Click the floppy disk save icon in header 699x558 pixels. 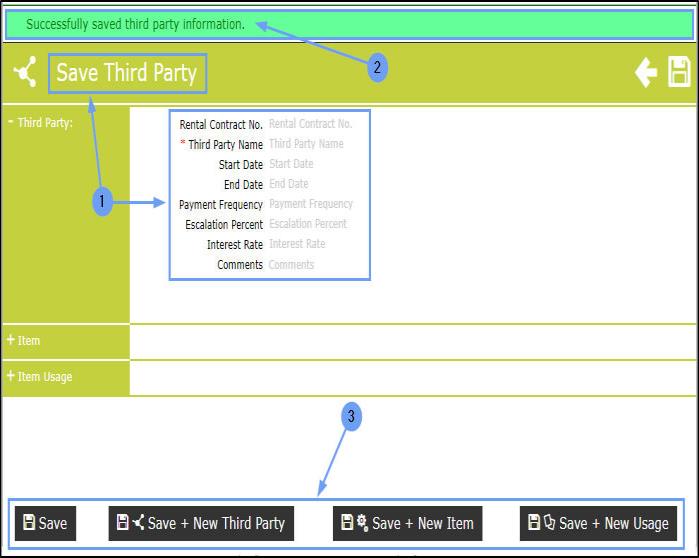click(x=679, y=72)
